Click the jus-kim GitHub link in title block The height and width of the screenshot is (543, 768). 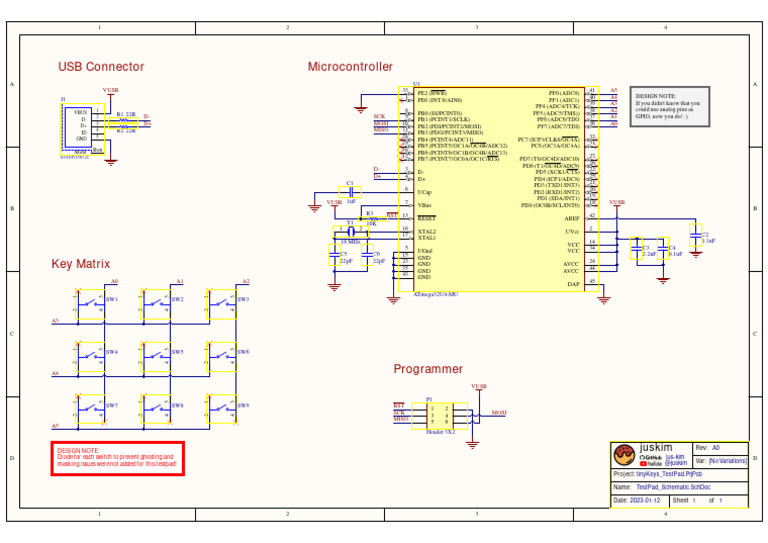[675, 457]
